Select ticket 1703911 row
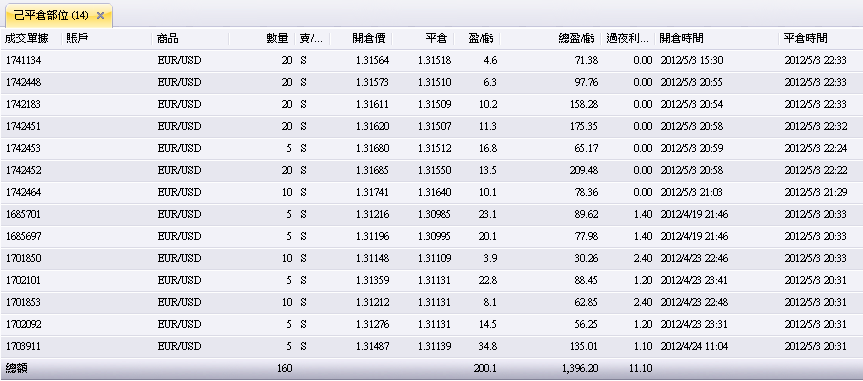This screenshot has height=381, width=863. [x=432, y=347]
